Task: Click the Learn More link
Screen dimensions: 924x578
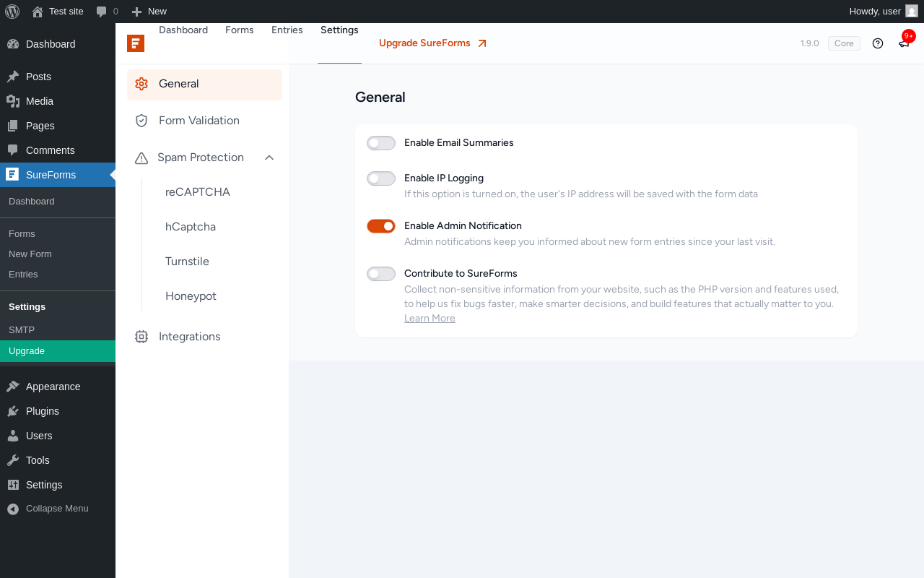Action: [430, 319]
